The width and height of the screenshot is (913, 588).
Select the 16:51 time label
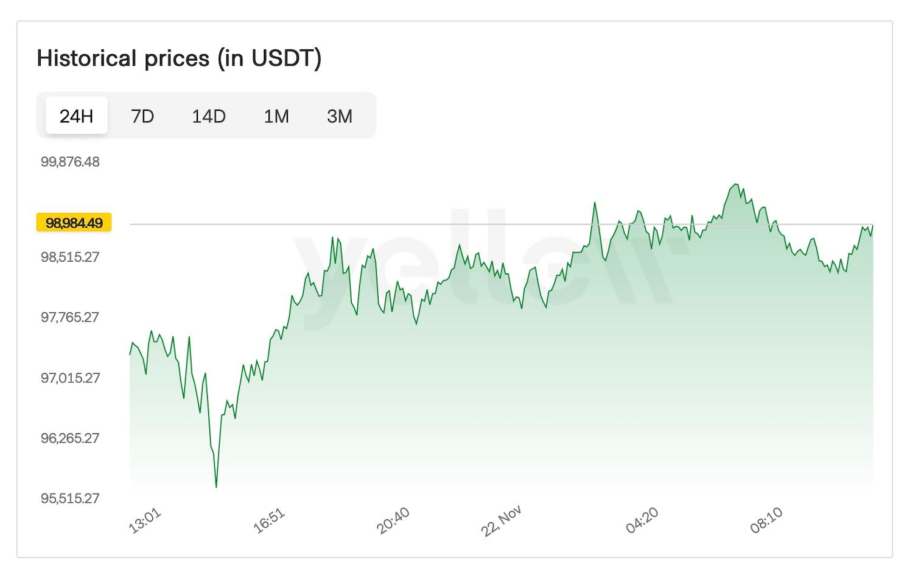click(x=270, y=519)
